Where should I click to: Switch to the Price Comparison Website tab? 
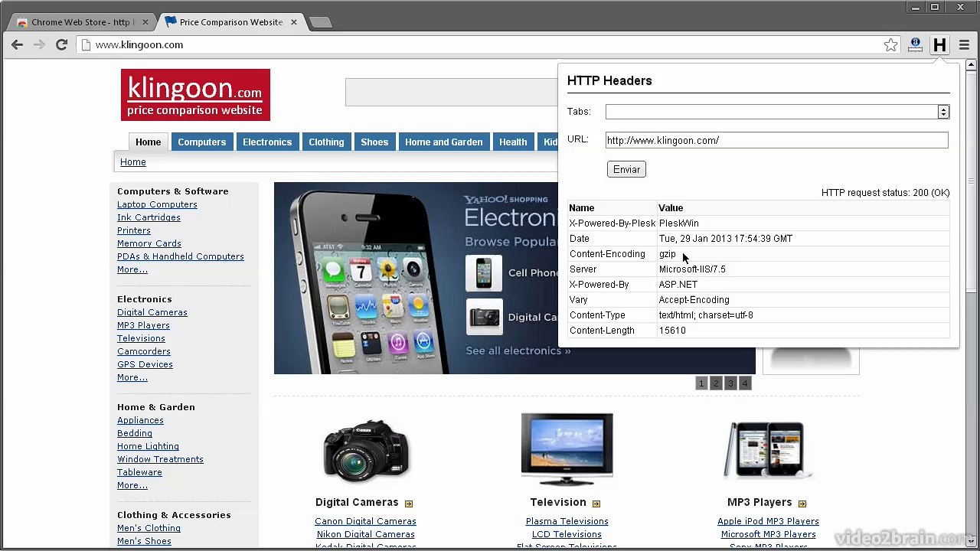point(230,22)
